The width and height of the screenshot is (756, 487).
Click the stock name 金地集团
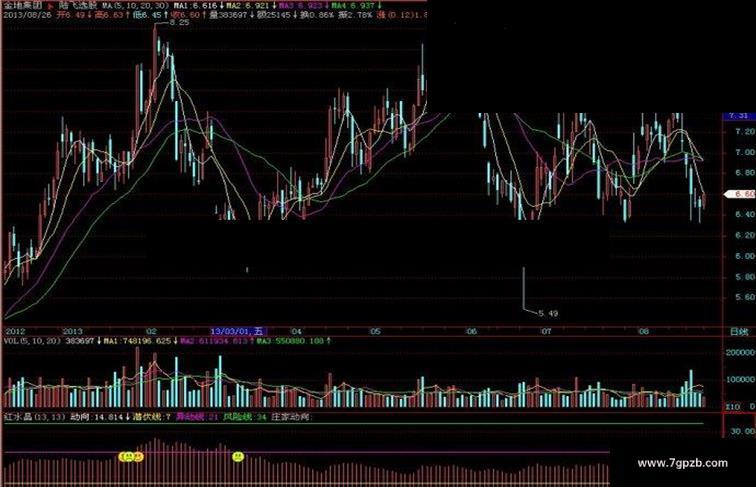22,6
